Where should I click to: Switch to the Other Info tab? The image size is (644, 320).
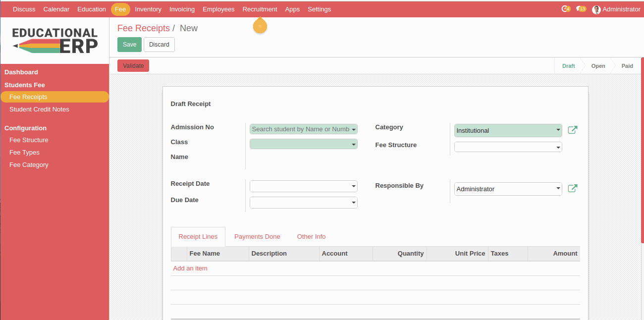[311, 237]
